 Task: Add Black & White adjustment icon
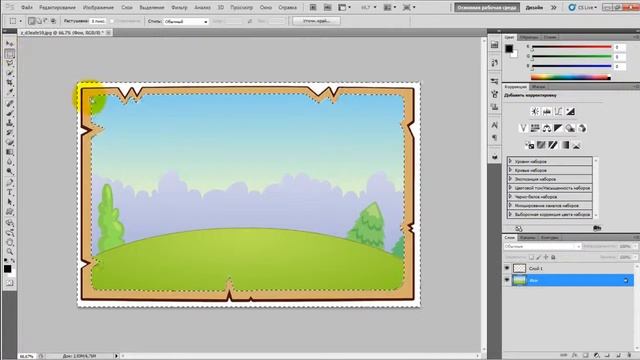[558, 128]
